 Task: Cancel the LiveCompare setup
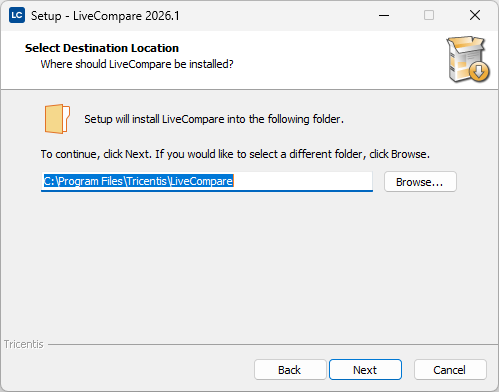[x=450, y=370]
